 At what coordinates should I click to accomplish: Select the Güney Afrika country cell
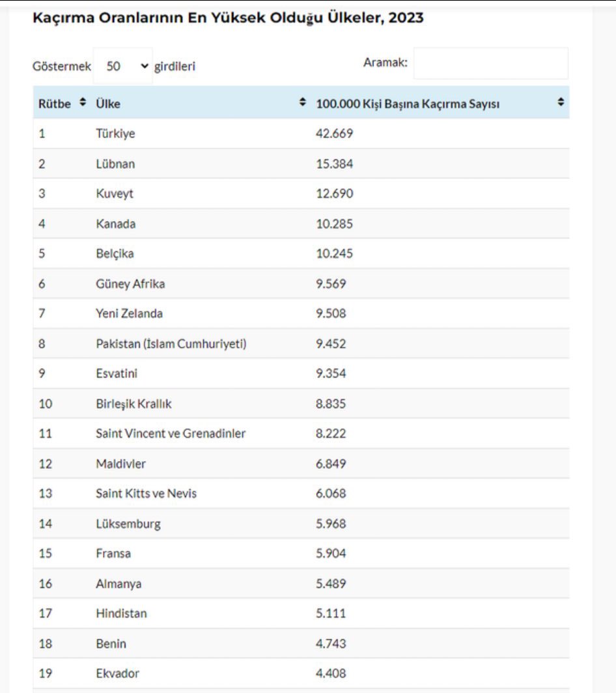[130, 284]
